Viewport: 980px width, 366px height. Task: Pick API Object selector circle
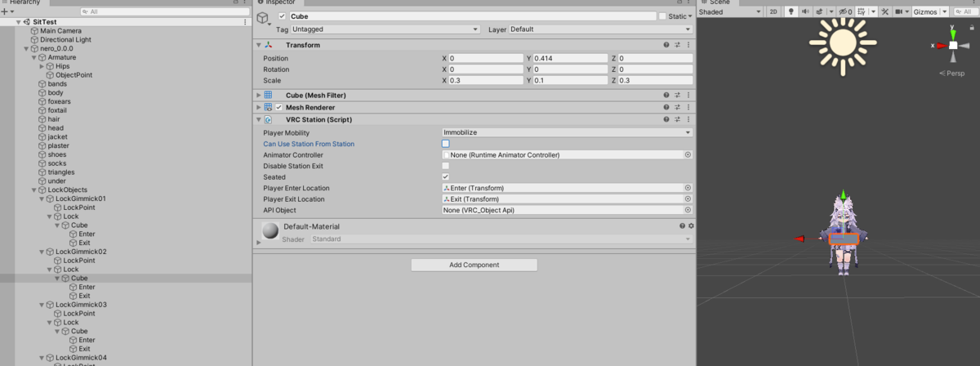coord(688,210)
